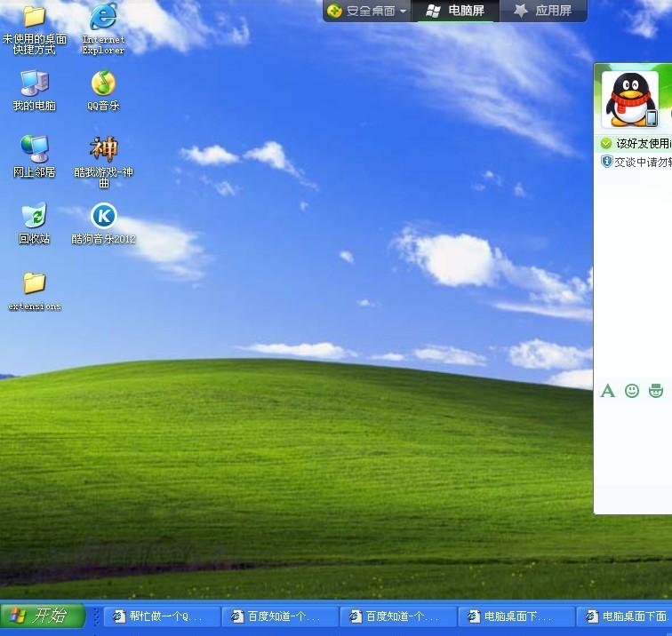Open 网上邻居 desktop icon

pyautogui.click(x=35, y=148)
